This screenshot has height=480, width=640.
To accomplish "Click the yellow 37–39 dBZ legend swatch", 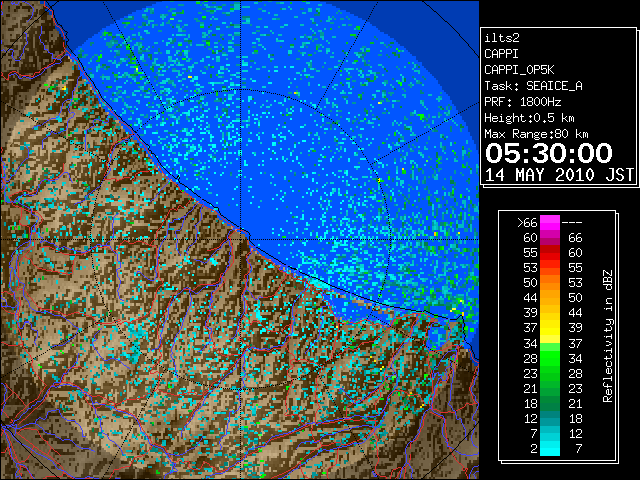I will (550, 328).
